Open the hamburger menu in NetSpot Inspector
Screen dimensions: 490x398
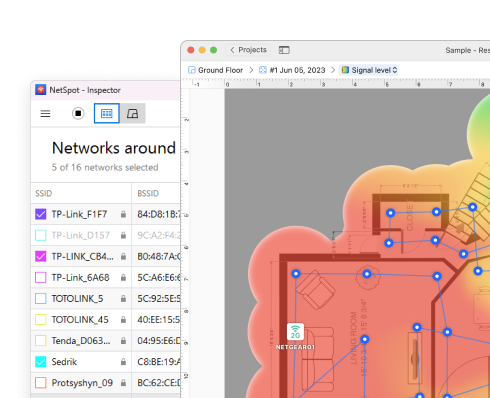point(45,114)
